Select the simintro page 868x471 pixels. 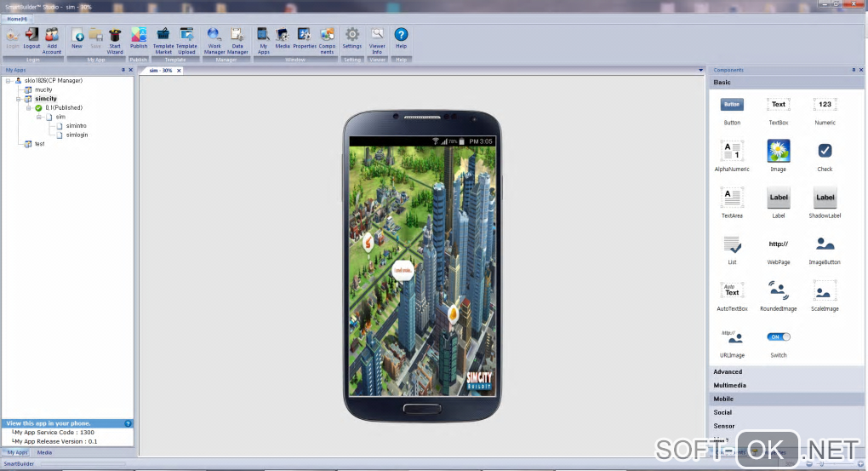(x=77, y=126)
